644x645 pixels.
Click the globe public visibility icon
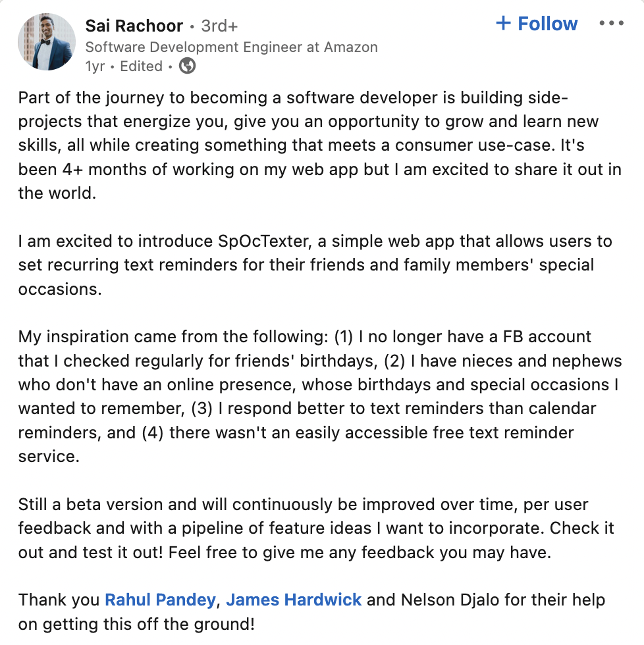pos(187,66)
